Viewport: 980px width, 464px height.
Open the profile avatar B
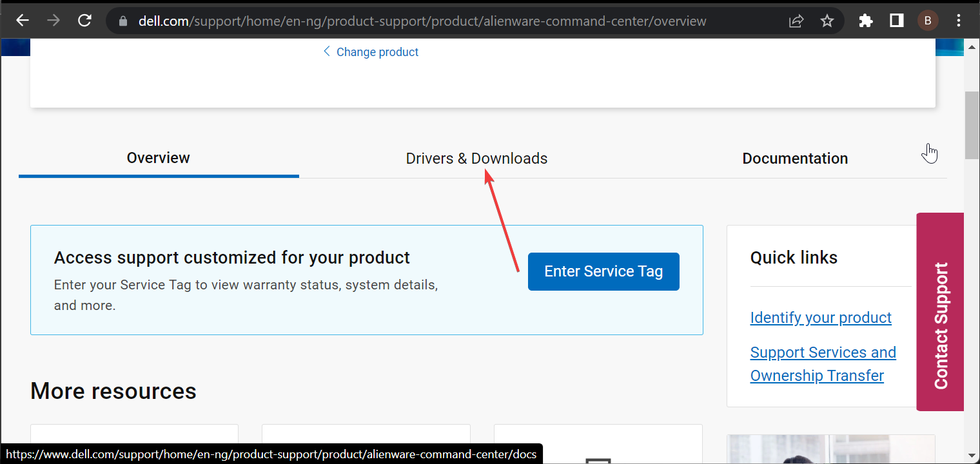(928, 21)
